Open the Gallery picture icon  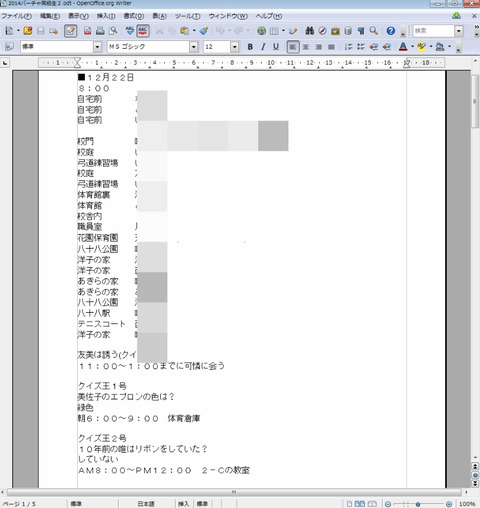(335, 31)
